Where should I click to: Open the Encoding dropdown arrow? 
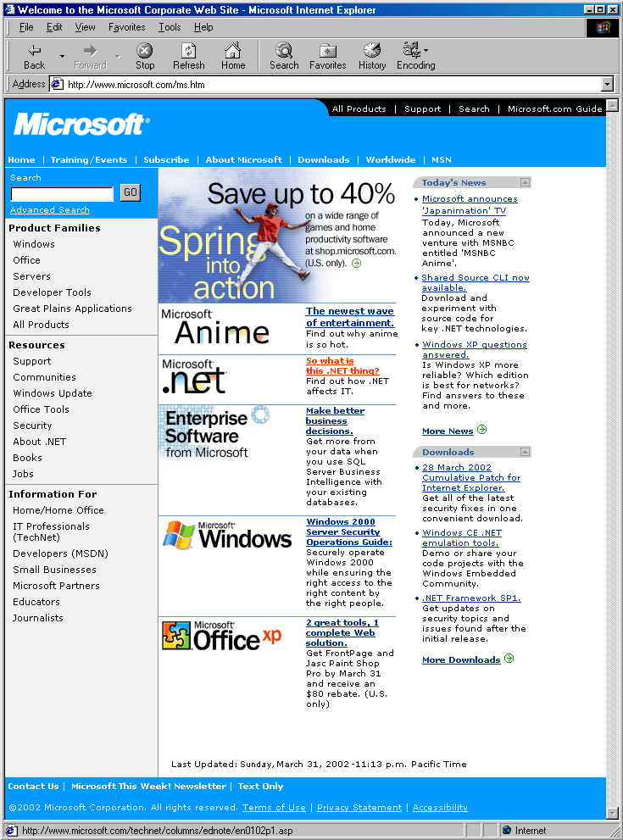tap(426, 50)
